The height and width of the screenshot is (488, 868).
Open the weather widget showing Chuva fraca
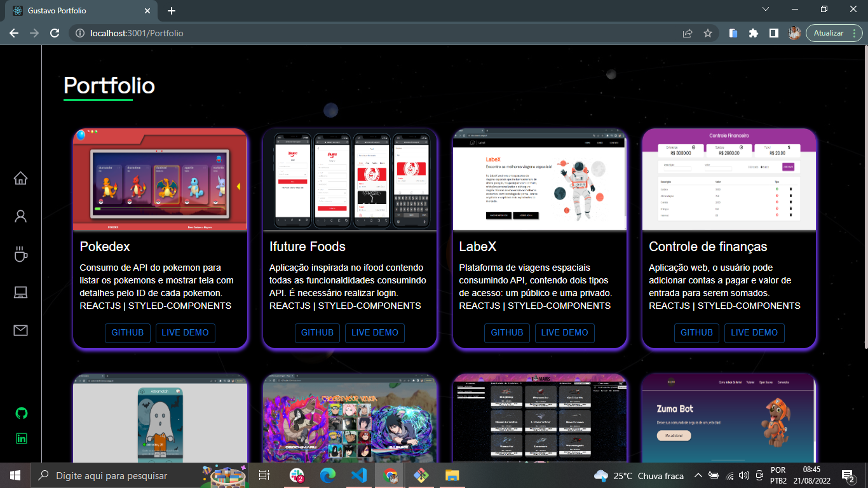pos(639,475)
